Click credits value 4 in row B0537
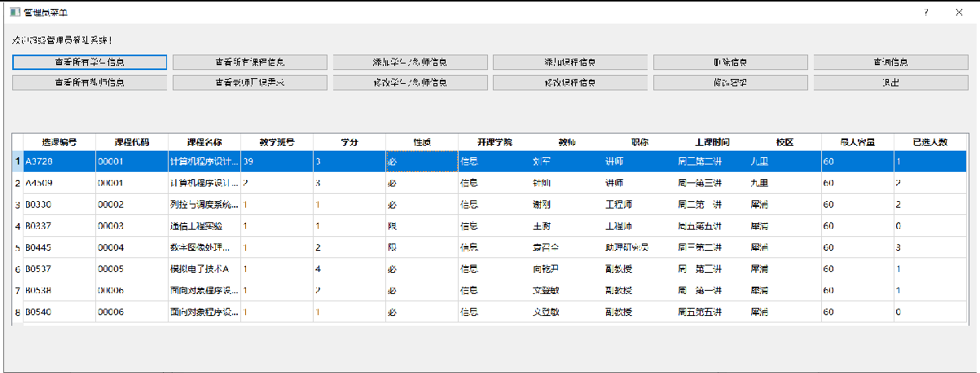The height and width of the screenshot is (373, 980). click(x=349, y=269)
